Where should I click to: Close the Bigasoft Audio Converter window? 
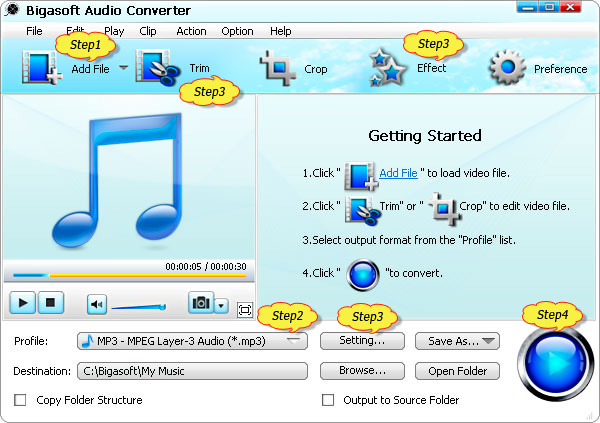click(x=571, y=7)
